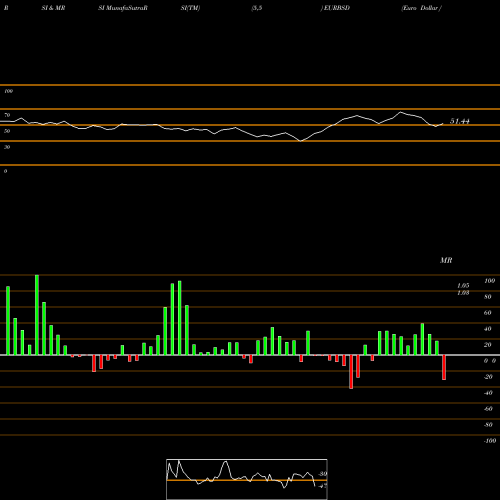Click MR axis label 40

pyautogui.click(x=488, y=329)
